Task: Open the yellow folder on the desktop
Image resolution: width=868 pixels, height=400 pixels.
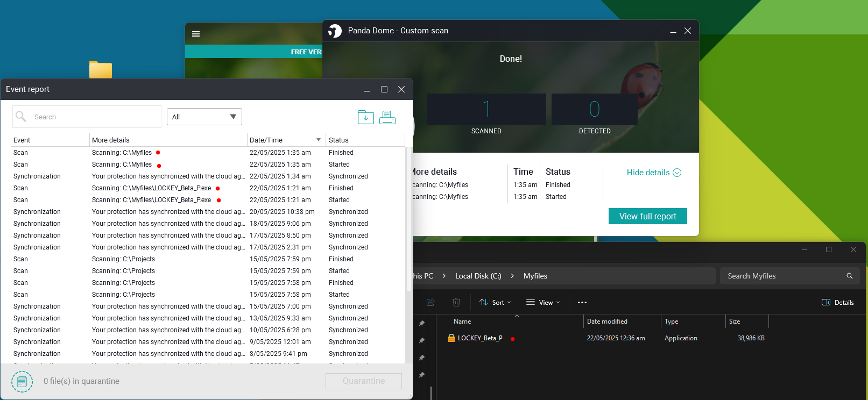Action: [x=101, y=69]
